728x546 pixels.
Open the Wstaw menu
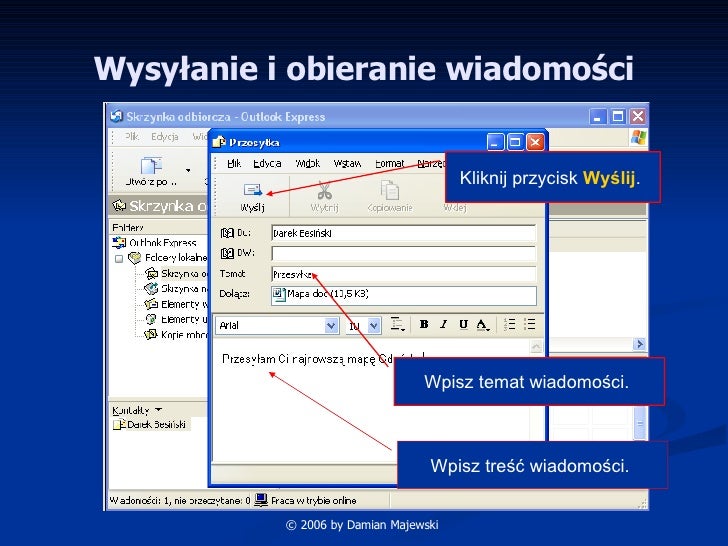click(347, 163)
